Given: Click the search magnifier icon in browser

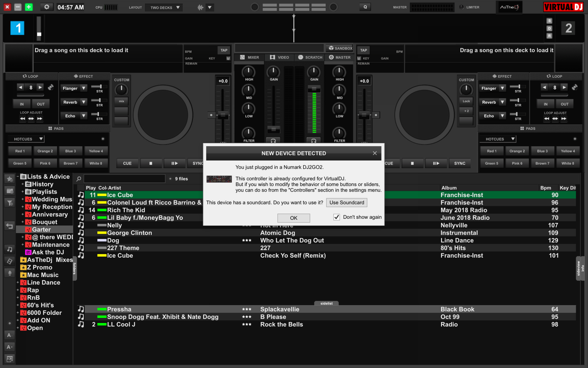Looking at the screenshot, I should point(79,179).
